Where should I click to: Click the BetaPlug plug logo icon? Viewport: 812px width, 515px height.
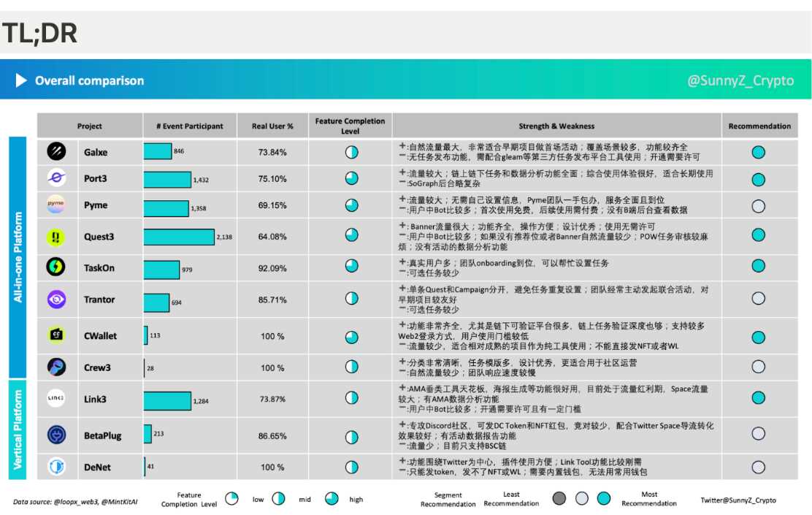coord(56,435)
